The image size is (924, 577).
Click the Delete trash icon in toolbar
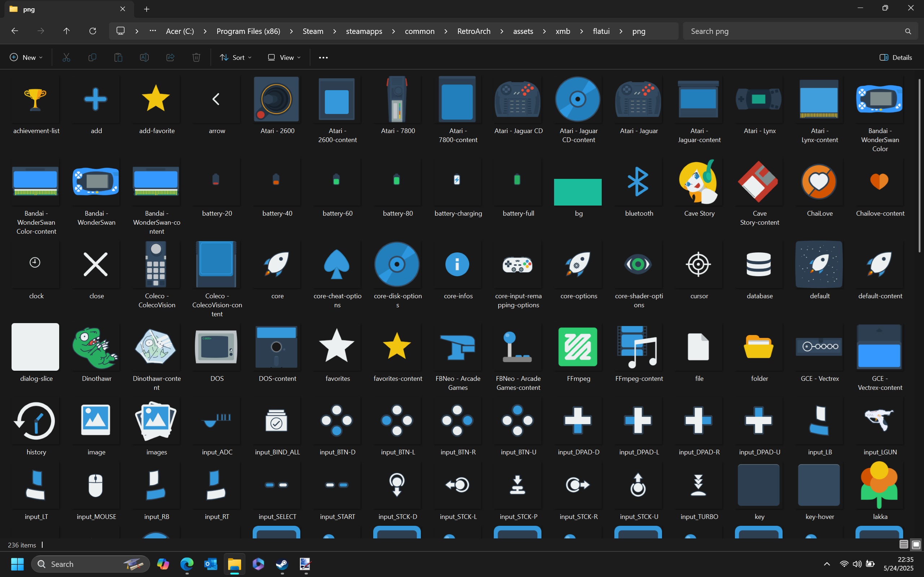point(196,57)
